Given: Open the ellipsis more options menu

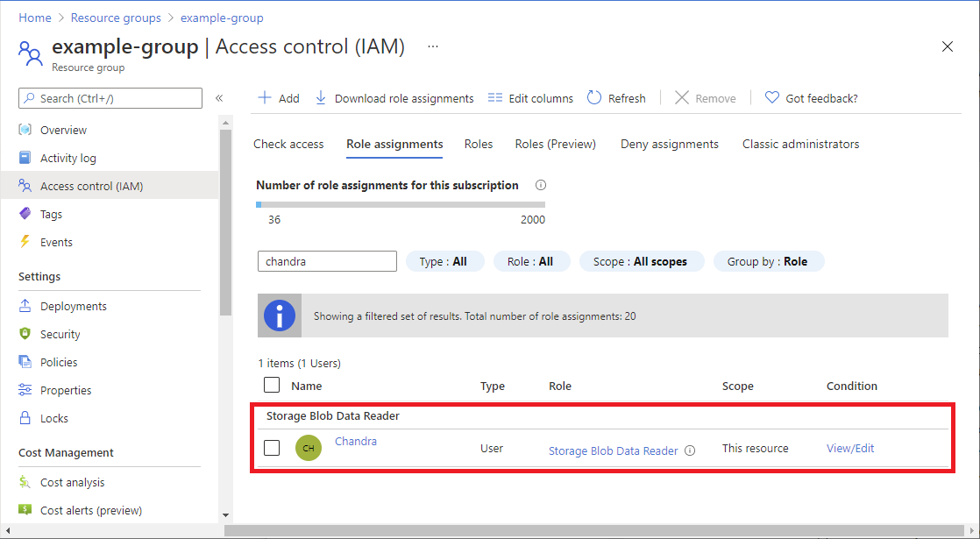Looking at the screenshot, I should [x=432, y=46].
